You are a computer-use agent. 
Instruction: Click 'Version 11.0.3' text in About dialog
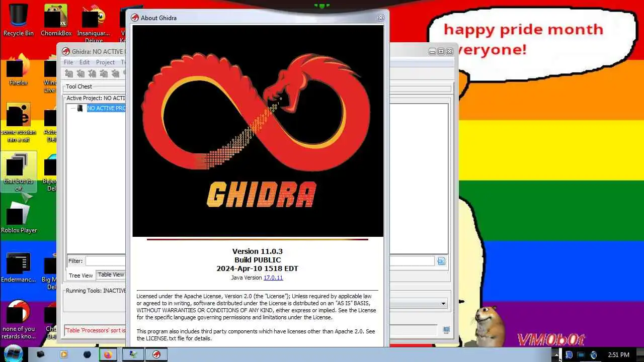258,251
